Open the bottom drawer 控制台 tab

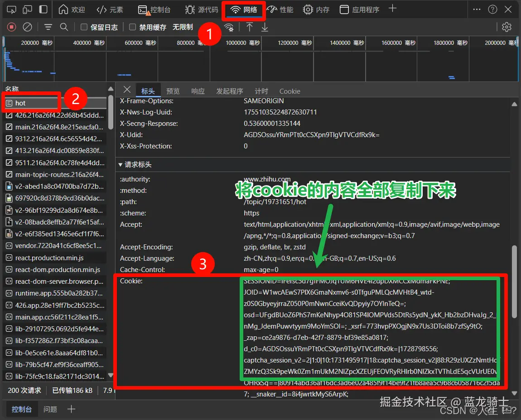[x=22, y=410]
